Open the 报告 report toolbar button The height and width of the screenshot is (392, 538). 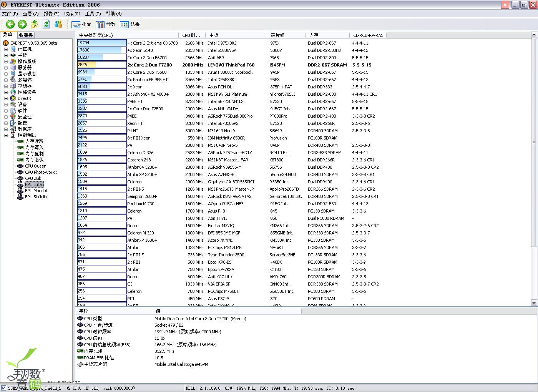[x=81, y=24]
